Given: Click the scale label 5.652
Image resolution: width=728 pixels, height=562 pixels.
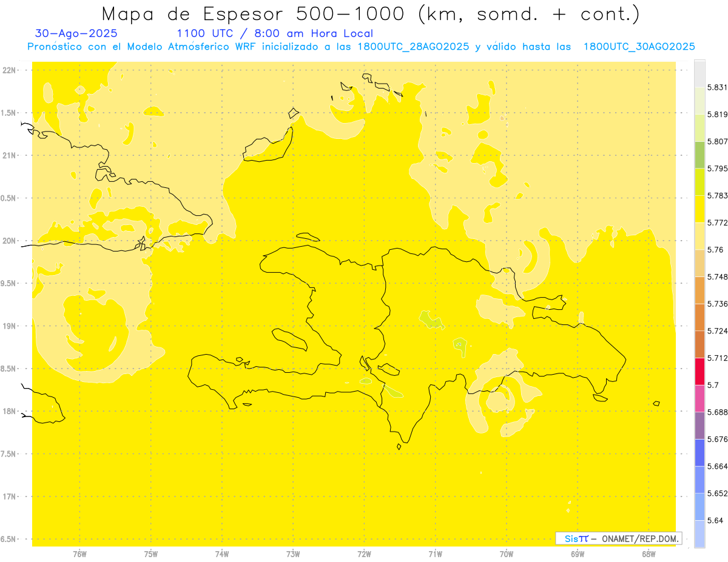Looking at the screenshot, I should point(718,493).
